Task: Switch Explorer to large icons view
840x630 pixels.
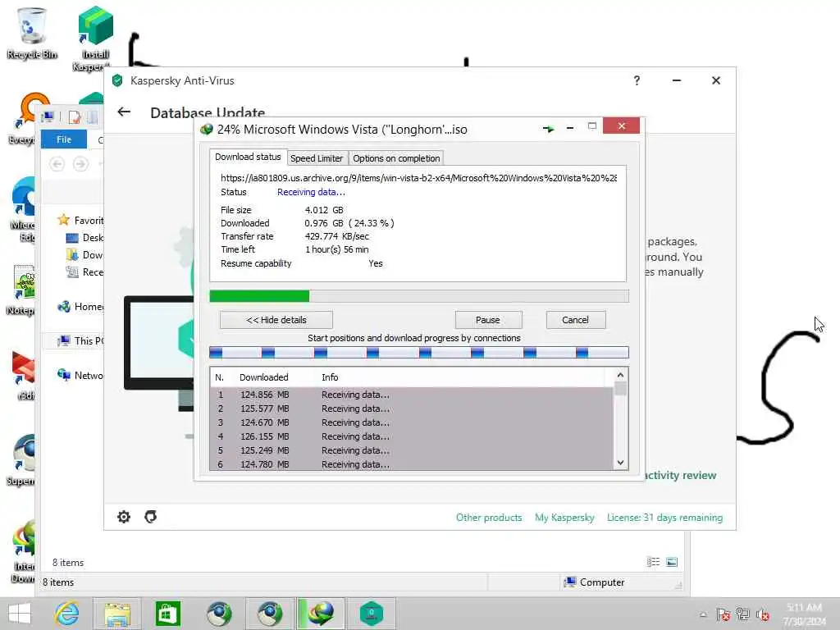Action: (671, 562)
